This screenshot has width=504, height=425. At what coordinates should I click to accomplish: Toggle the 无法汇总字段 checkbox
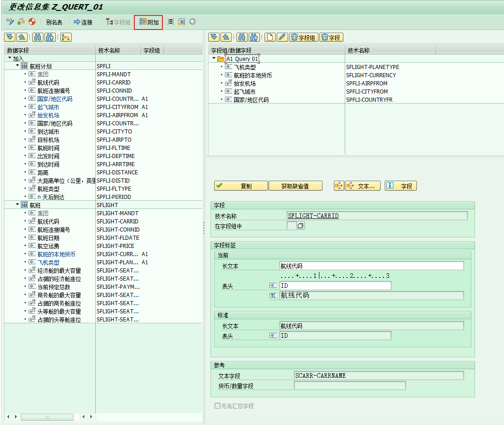point(217,405)
